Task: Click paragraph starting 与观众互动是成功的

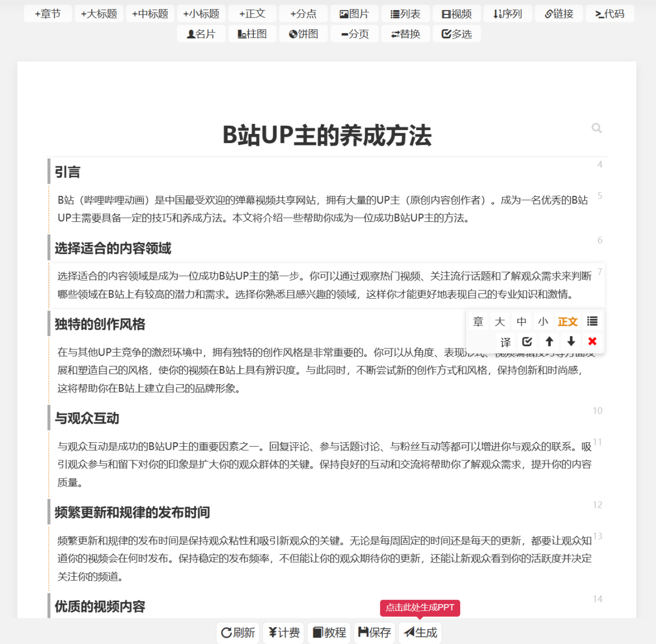Action: coord(324,464)
